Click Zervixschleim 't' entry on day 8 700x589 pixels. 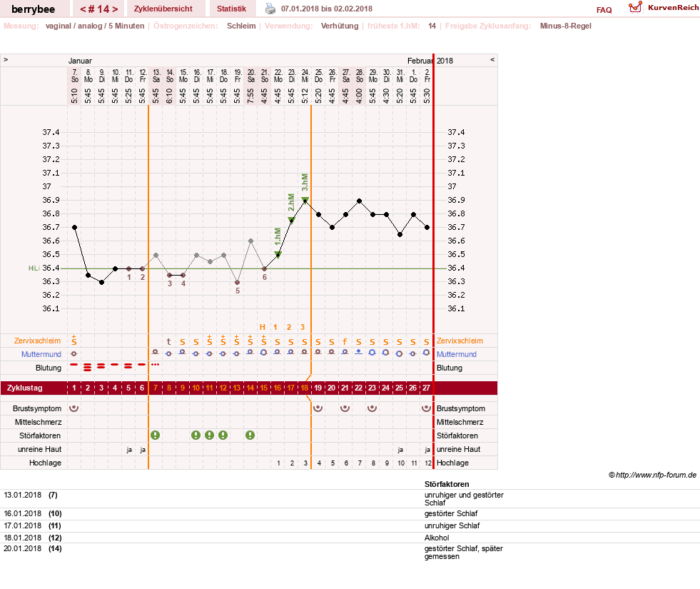[168, 341]
